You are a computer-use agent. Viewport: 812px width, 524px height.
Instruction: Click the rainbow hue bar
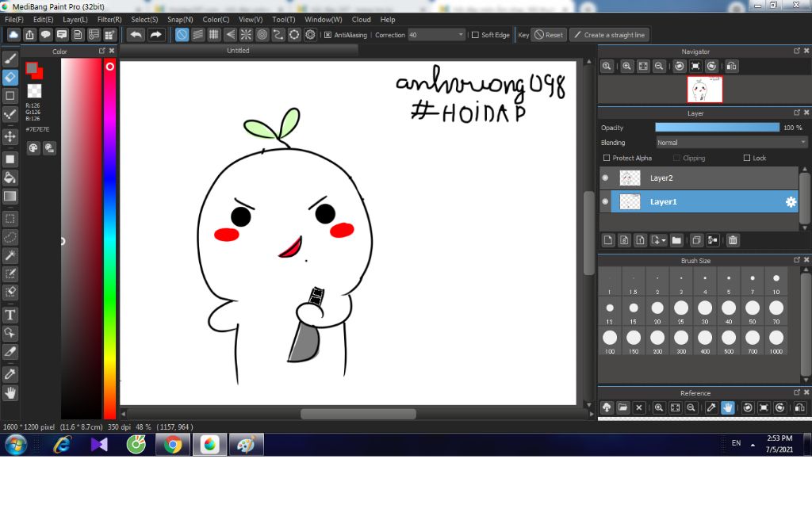point(109,239)
